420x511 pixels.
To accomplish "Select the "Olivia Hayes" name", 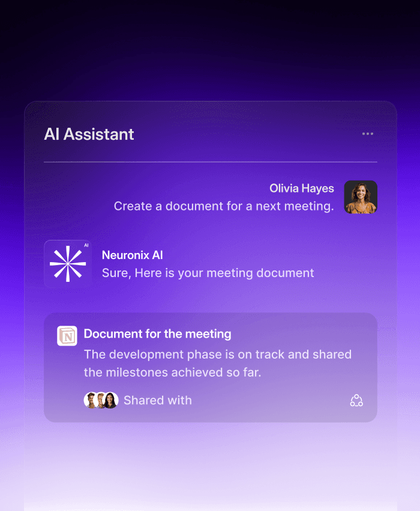I will (302, 188).
